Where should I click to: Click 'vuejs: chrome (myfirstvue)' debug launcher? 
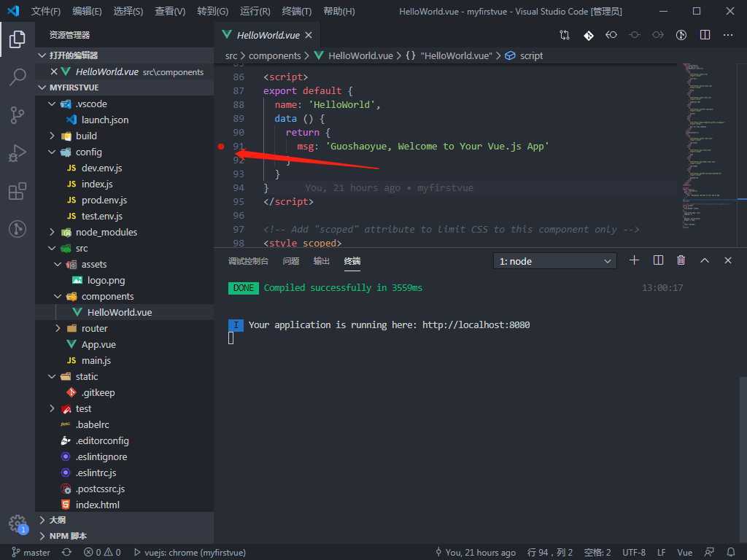190,553
